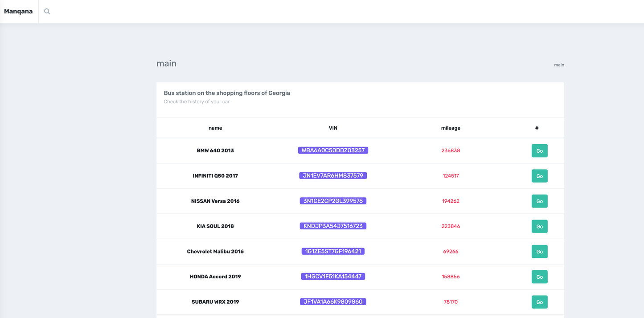Screen dimensions: 644x318
Task: Select VIN badge 1HGCV1F51KA154447
Action: click(333, 277)
